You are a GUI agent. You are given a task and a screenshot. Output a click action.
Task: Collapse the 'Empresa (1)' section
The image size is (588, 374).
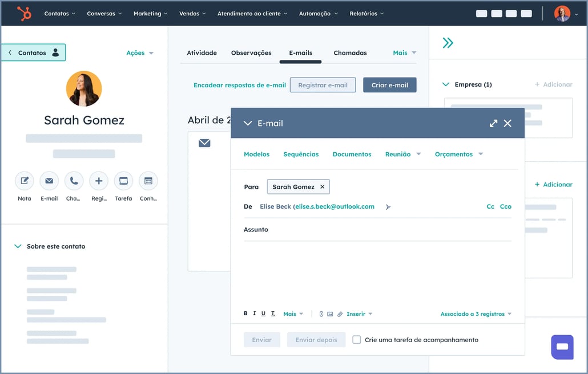[446, 84]
